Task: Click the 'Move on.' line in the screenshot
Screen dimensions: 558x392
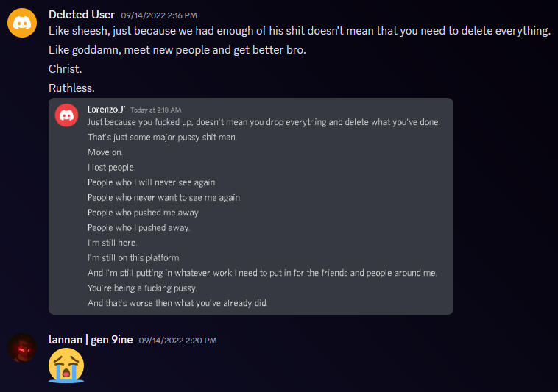Action: [105, 152]
